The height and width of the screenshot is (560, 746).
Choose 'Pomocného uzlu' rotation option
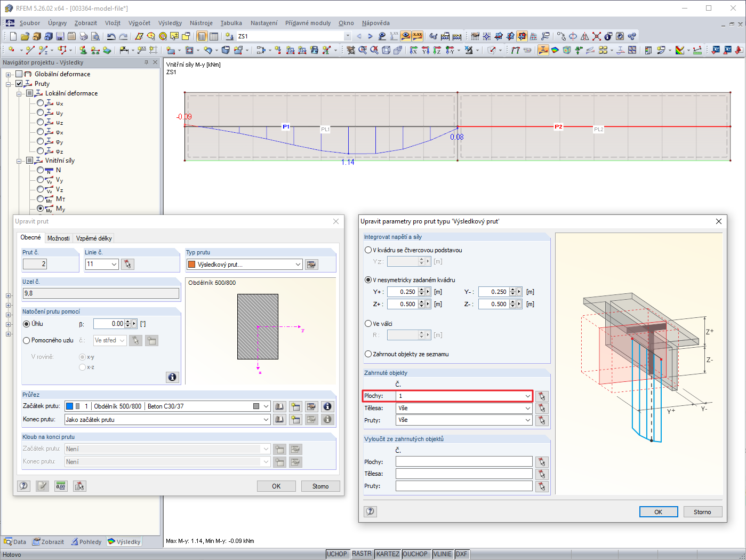click(27, 340)
